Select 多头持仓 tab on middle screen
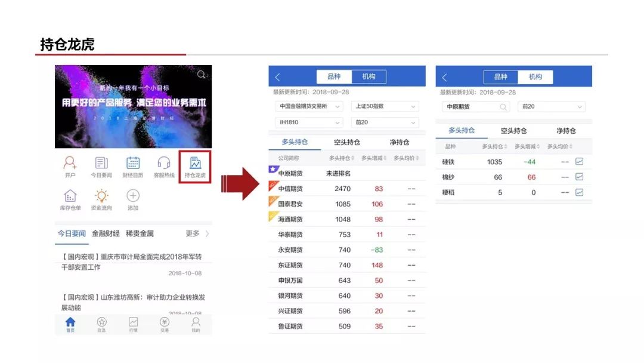This screenshot has height=363, width=644. pos(295,142)
